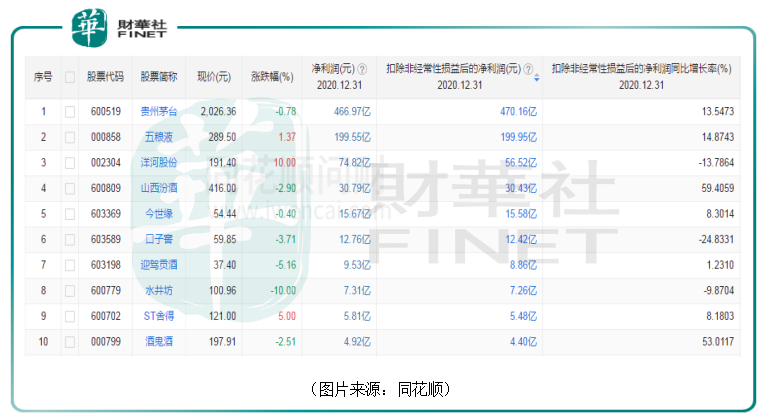
Task: Check the box for row 600779
Action: pos(70,291)
